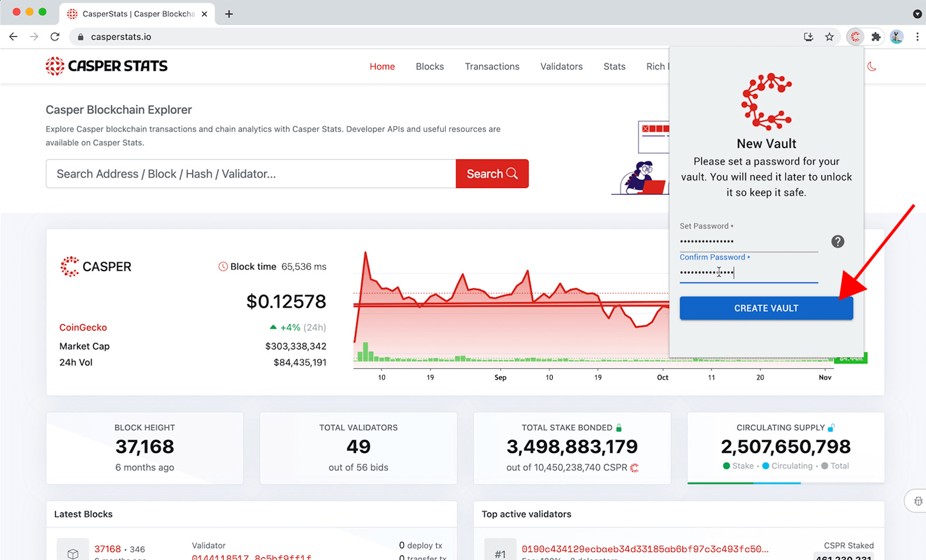This screenshot has width=926, height=560.
Task: Click the Total Stake Bonded value 3,498,883,179
Action: [572, 447]
